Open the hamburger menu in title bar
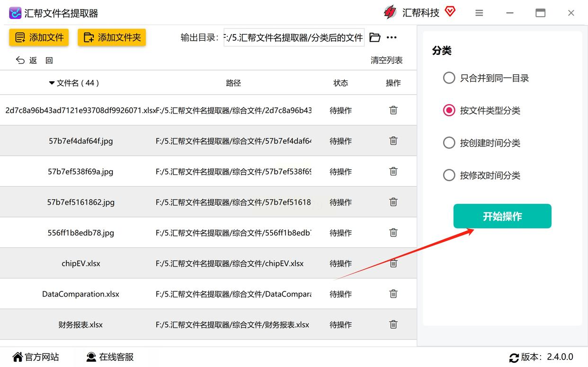588x367 pixels. tap(479, 13)
